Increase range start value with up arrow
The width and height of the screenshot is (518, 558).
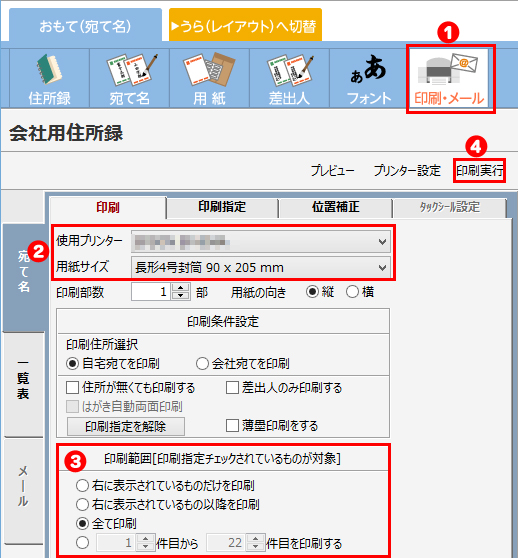pyautogui.click(x=146, y=538)
